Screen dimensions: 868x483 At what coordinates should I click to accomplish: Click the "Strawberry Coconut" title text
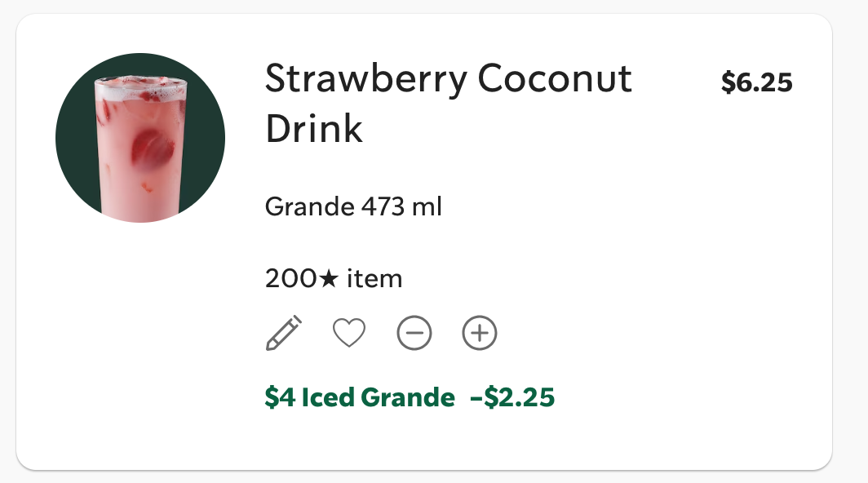click(449, 78)
